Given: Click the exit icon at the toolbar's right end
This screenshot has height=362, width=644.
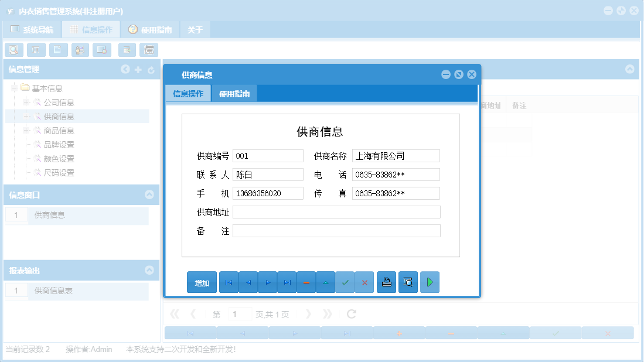Looking at the screenshot, I should tap(149, 50).
